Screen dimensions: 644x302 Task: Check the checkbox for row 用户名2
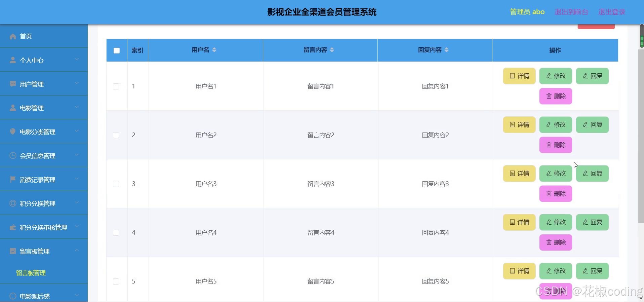click(116, 135)
